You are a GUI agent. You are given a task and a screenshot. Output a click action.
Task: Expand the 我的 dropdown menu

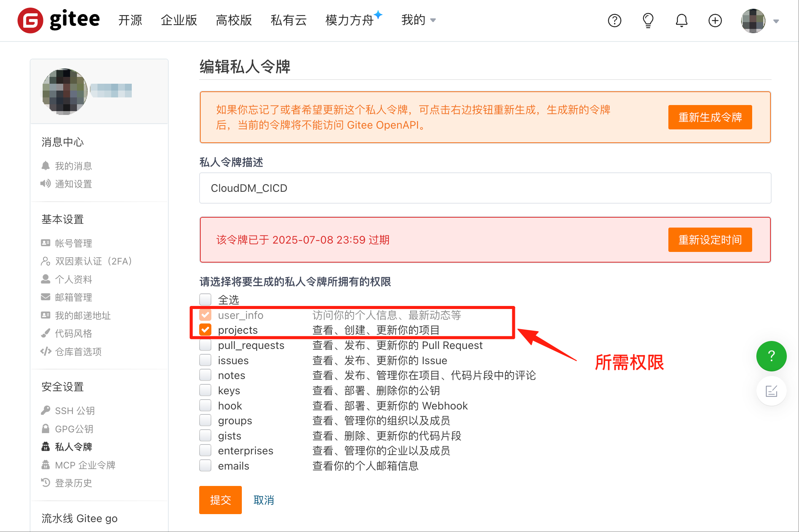pos(418,20)
